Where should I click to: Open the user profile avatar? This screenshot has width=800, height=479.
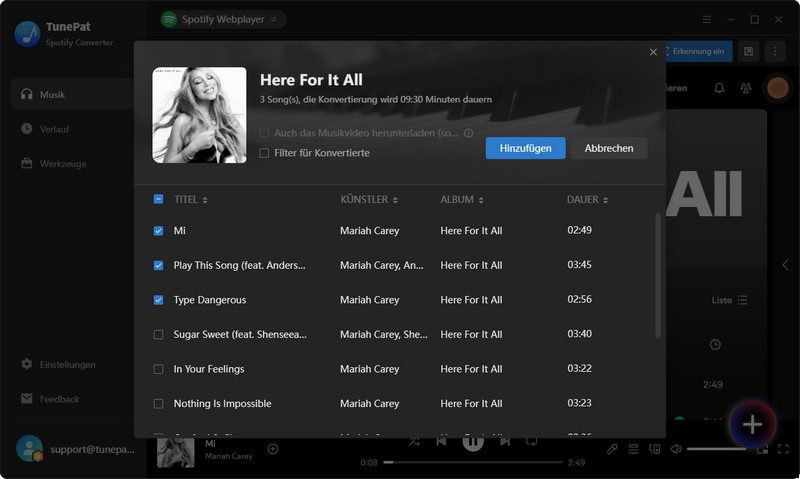(x=778, y=88)
